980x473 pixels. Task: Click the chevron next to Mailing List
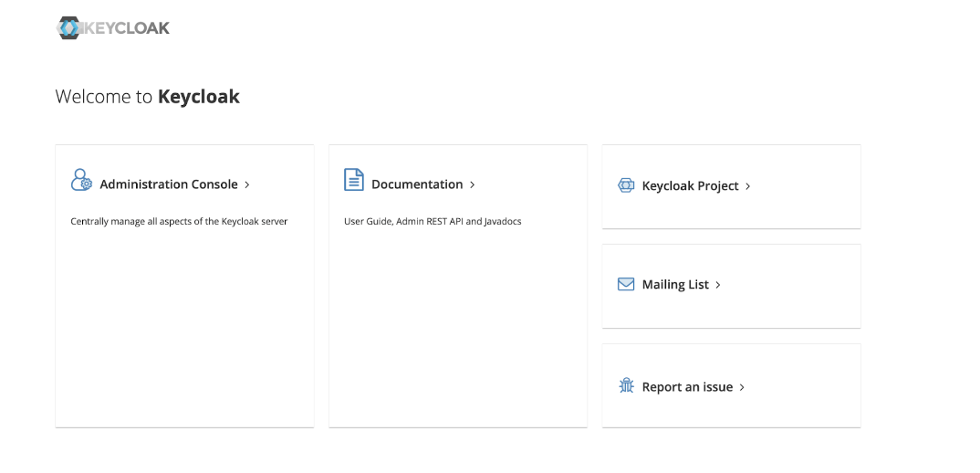click(718, 285)
